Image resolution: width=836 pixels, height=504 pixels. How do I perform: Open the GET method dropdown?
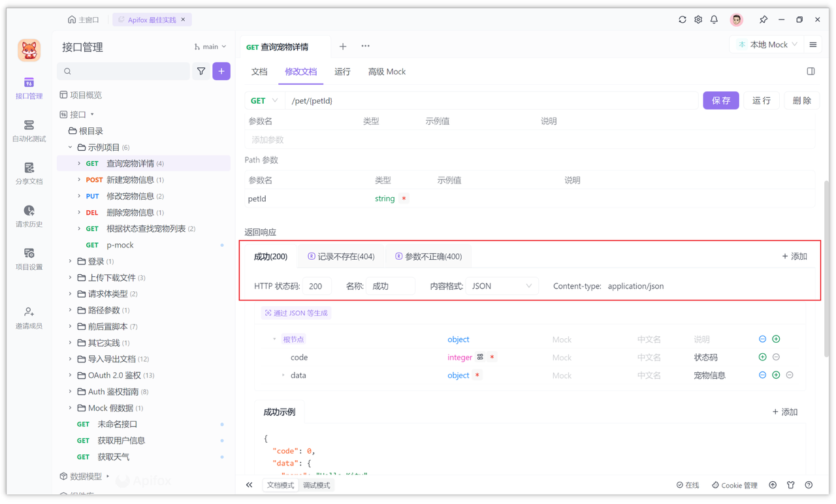(x=265, y=101)
